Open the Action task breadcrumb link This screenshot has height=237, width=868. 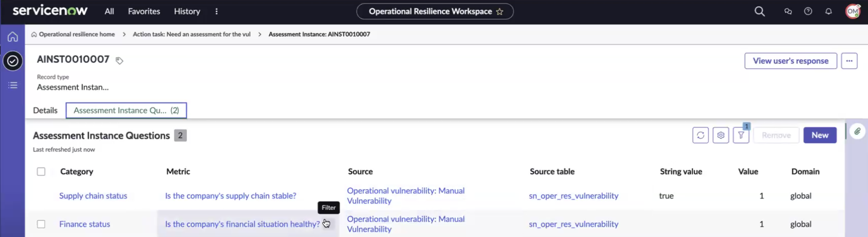(192, 34)
